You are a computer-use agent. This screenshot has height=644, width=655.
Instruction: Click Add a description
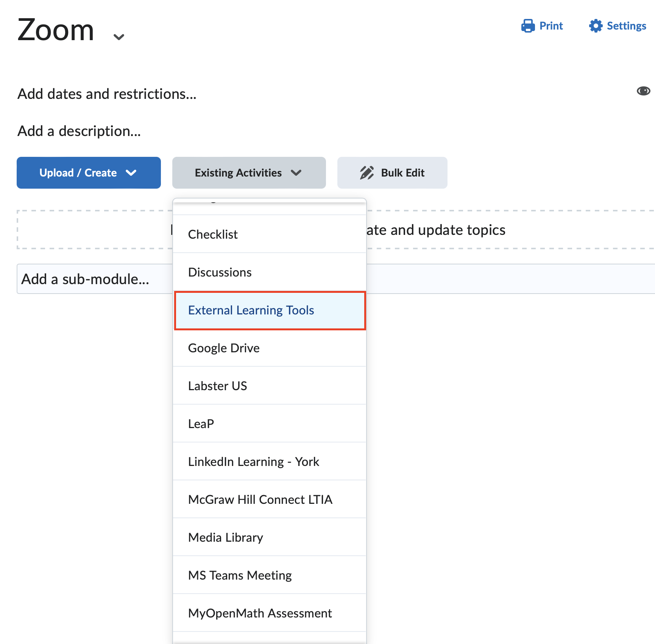coord(79,131)
